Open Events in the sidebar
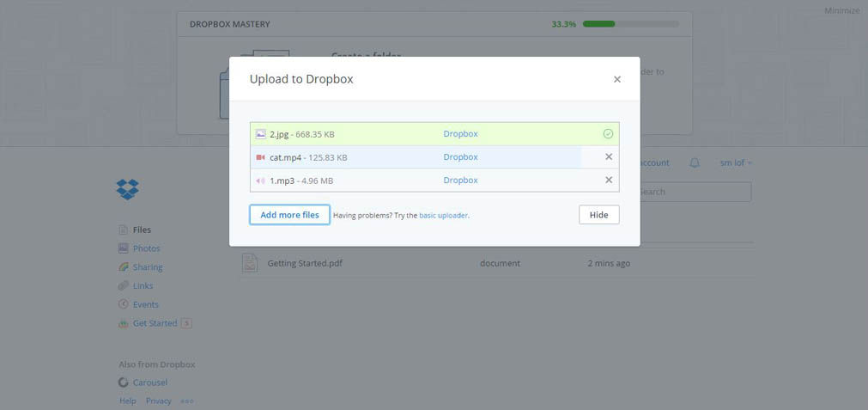The image size is (868, 410). (146, 304)
